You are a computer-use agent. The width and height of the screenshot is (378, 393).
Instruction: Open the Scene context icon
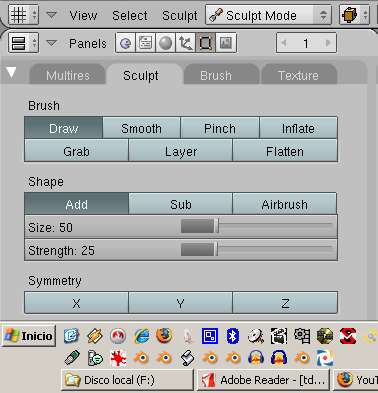(226, 43)
